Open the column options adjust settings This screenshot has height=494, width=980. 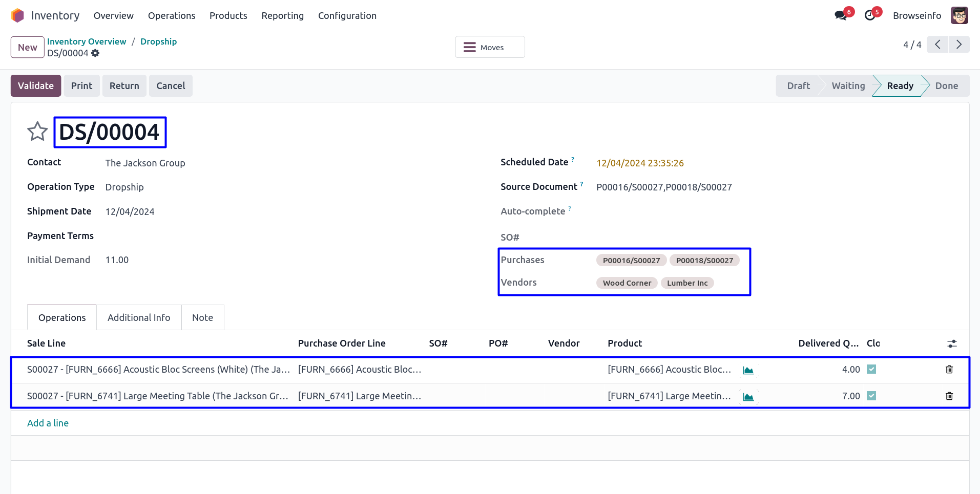(952, 344)
